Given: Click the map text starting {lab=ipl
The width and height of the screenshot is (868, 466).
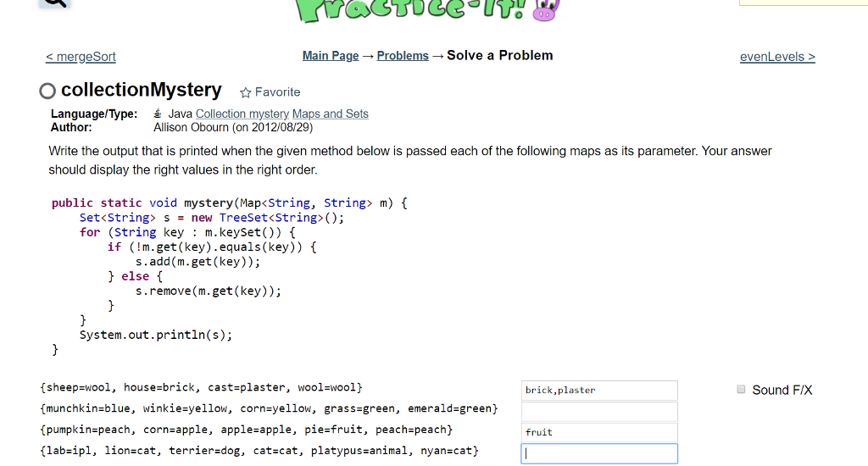Looking at the screenshot, I should (259, 451).
